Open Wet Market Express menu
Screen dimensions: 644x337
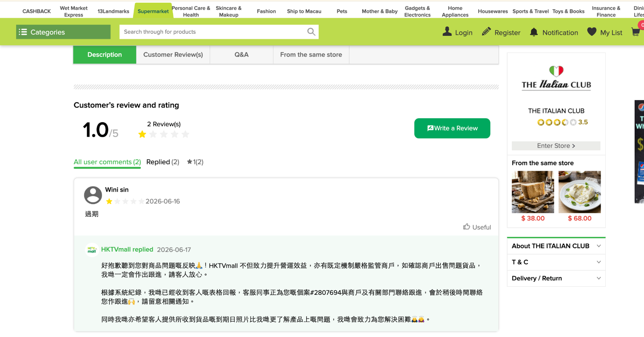tap(74, 11)
